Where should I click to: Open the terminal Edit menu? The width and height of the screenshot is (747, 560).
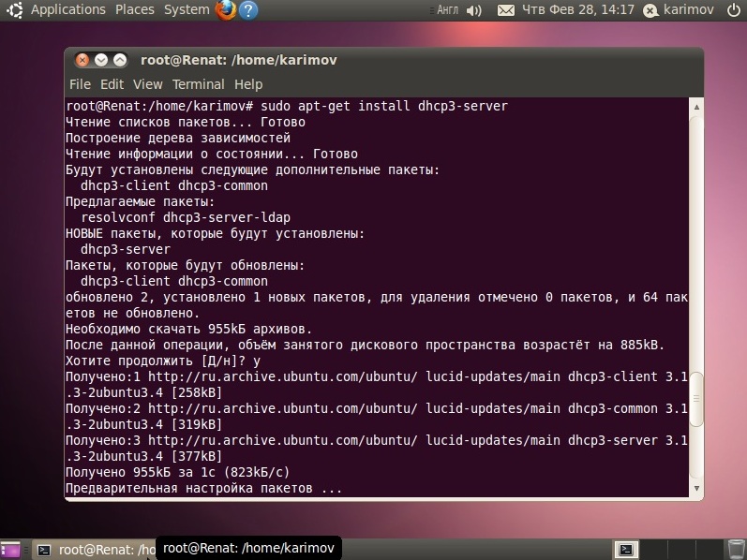(x=112, y=84)
